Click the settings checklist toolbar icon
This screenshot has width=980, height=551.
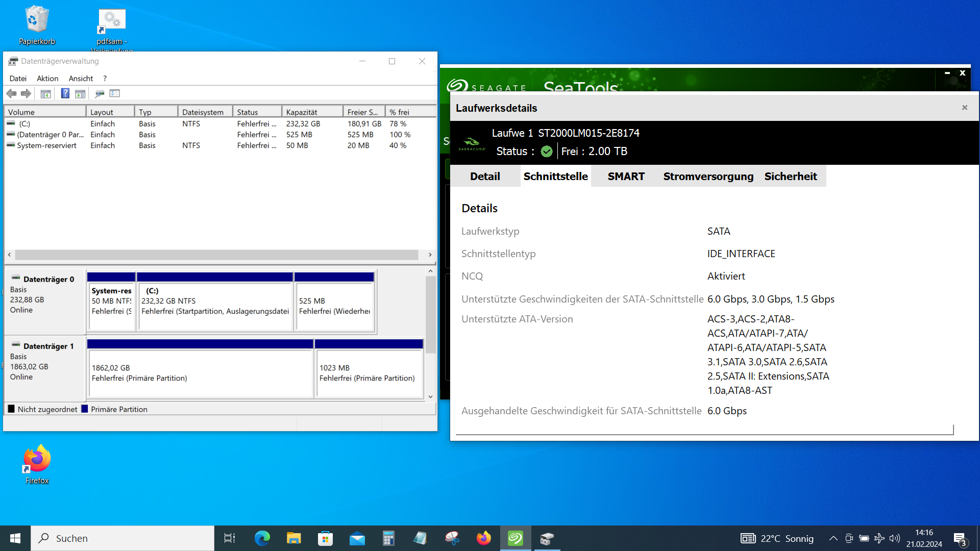115,93
